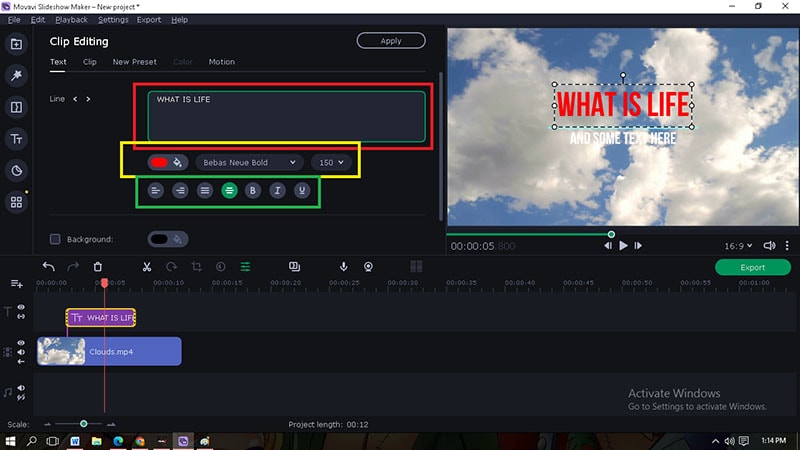
Task: Split clip with the scissors icon
Action: pos(147,266)
